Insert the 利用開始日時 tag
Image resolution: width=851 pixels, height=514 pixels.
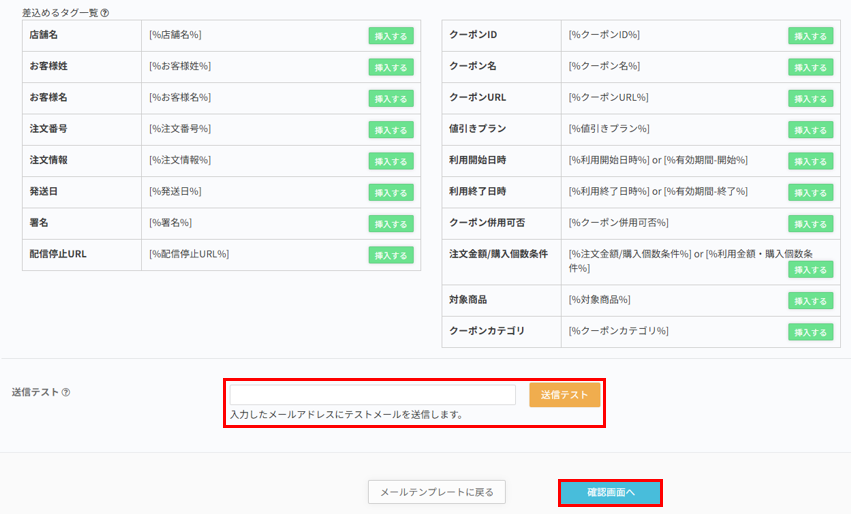810,161
